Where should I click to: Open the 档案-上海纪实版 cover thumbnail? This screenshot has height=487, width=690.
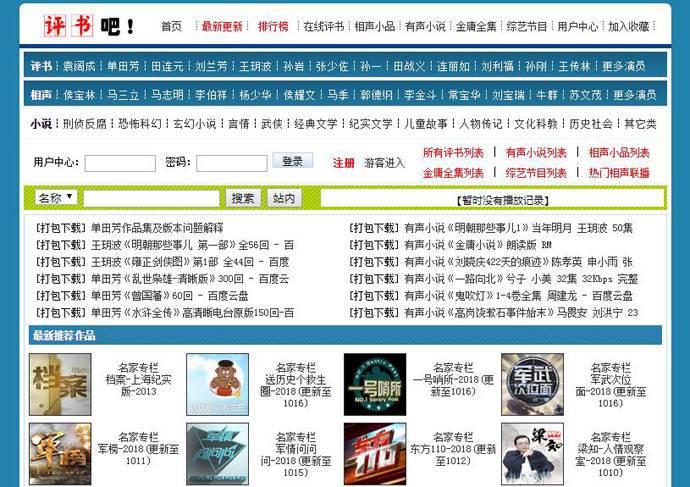tap(59, 384)
